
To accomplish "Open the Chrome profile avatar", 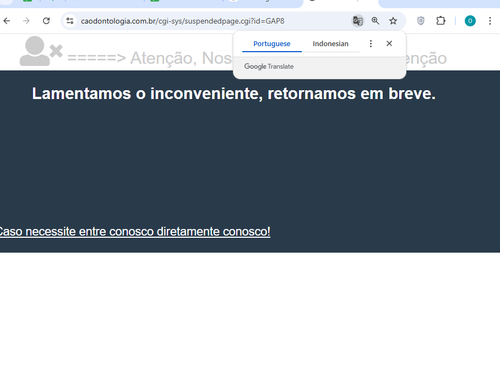I will click(x=470, y=21).
